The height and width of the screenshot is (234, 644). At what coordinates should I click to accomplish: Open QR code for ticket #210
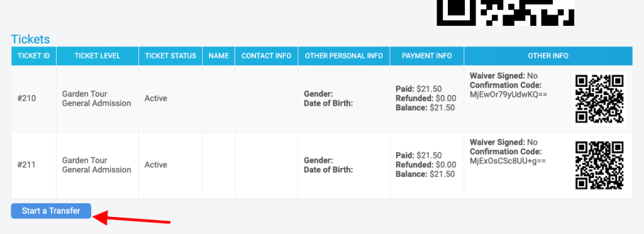point(599,99)
